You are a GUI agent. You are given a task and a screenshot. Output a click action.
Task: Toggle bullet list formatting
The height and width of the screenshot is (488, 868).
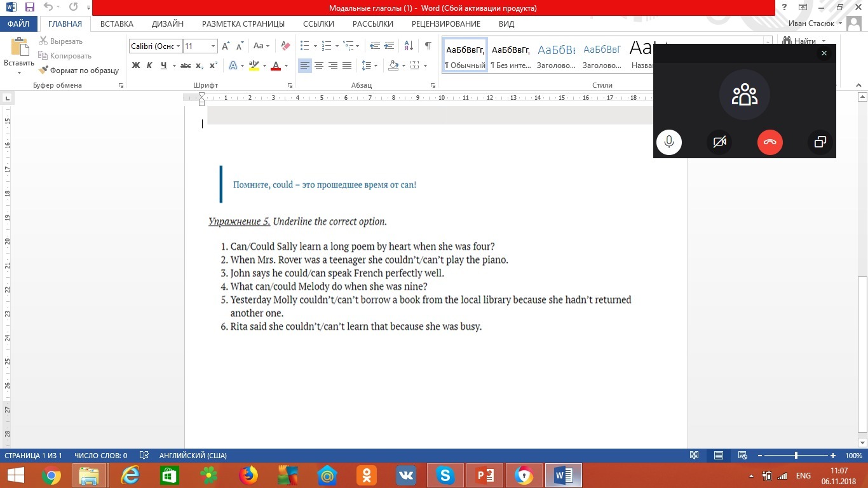point(304,46)
